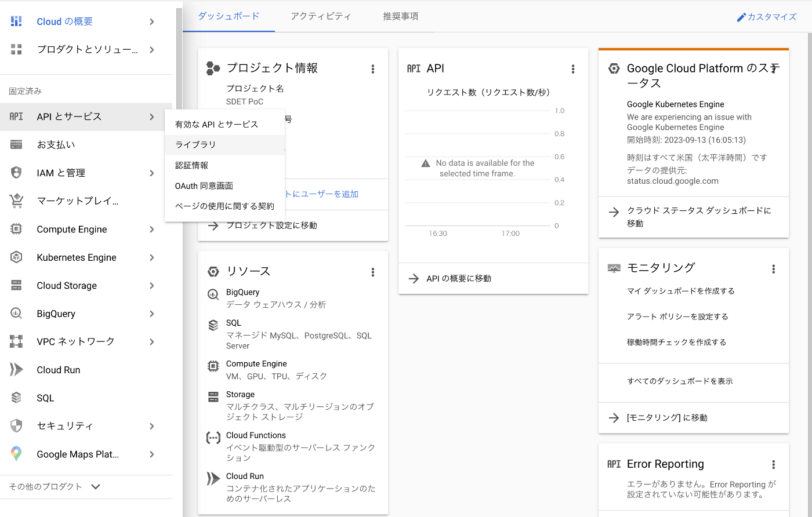
Task: Expand the セキュリティ submenu chevron
Action: click(152, 426)
